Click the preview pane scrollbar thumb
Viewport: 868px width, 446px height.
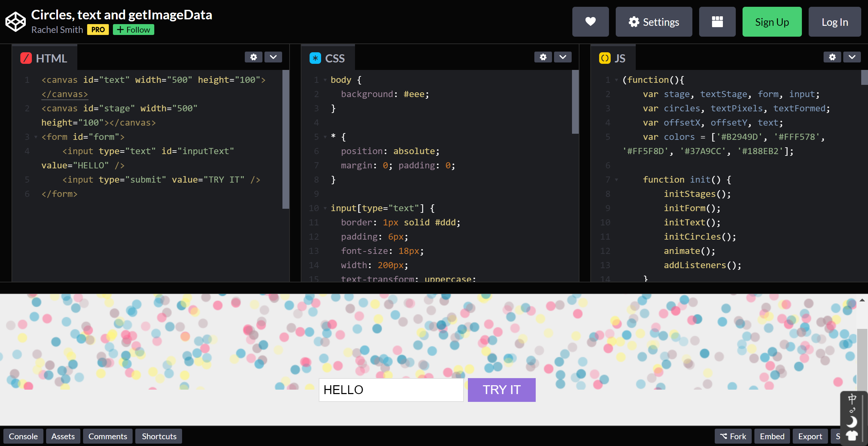[x=862, y=360]
